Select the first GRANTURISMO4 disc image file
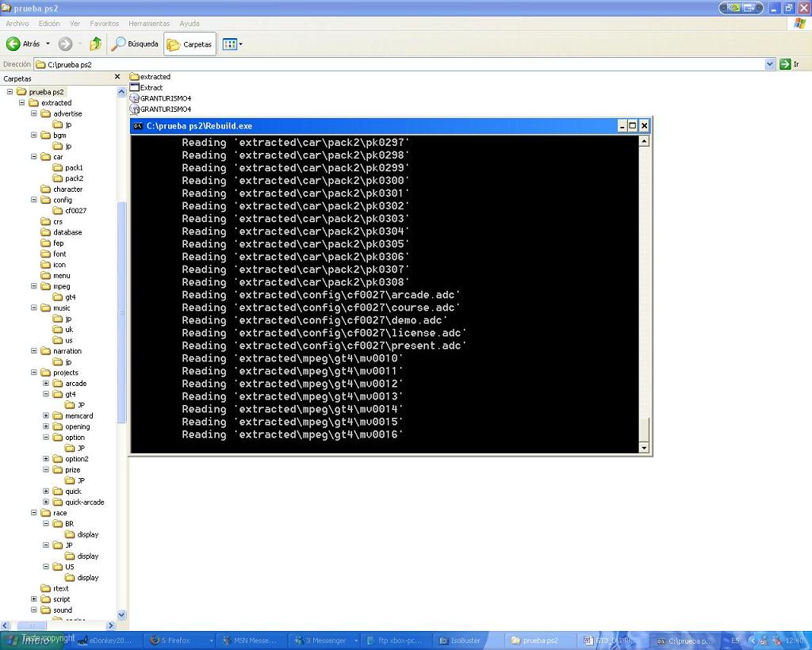 point(160,98)
